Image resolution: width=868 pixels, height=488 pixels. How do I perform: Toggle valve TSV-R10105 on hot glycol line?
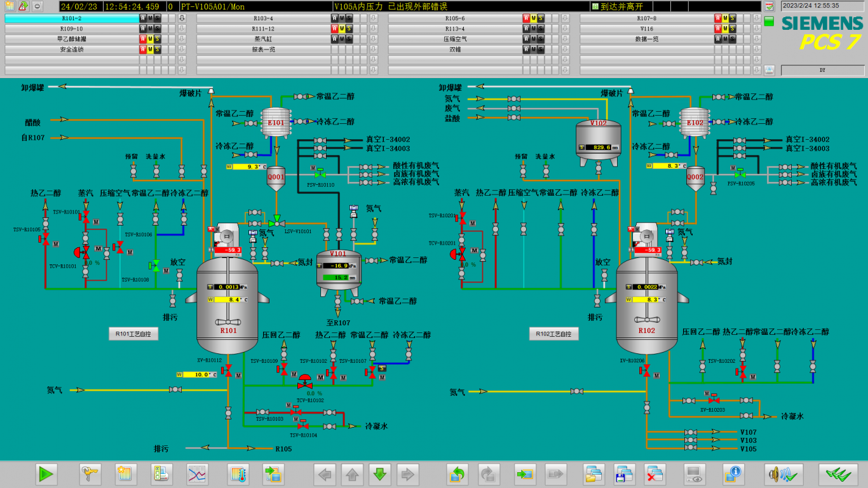pos(45,239)
